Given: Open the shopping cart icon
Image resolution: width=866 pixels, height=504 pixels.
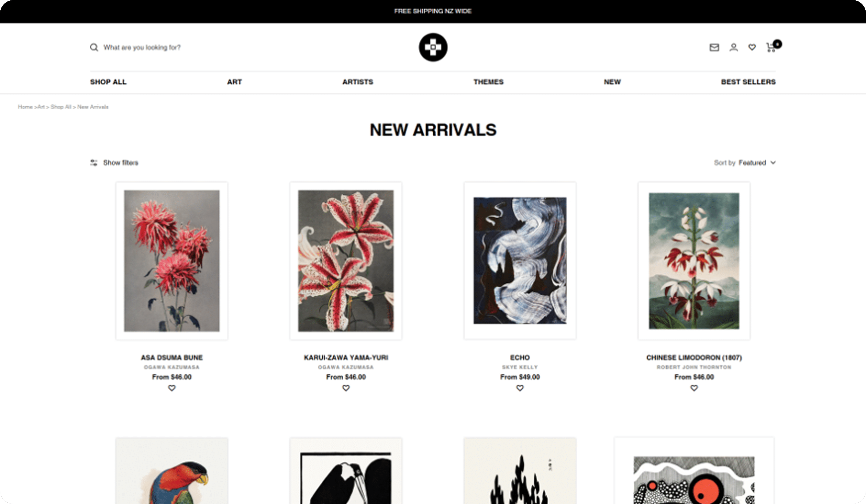Looking at the screenshot, I should point(771,47).
